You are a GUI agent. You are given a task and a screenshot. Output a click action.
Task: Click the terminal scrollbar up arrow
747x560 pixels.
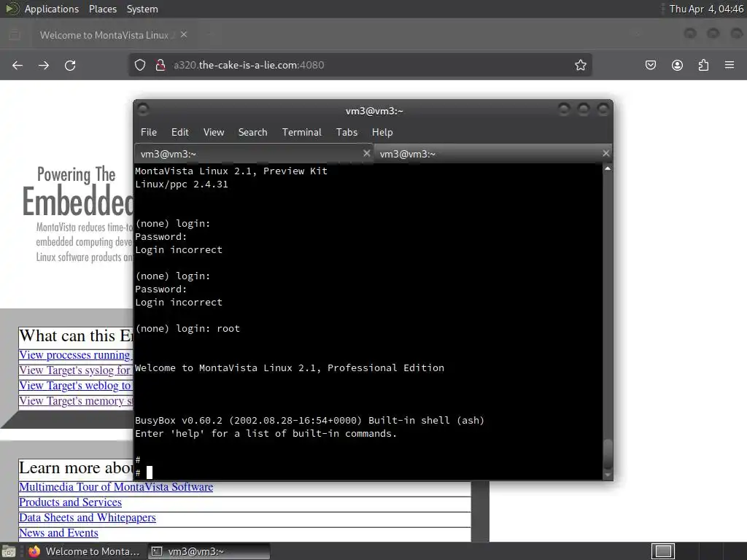(x=608, y=168)
